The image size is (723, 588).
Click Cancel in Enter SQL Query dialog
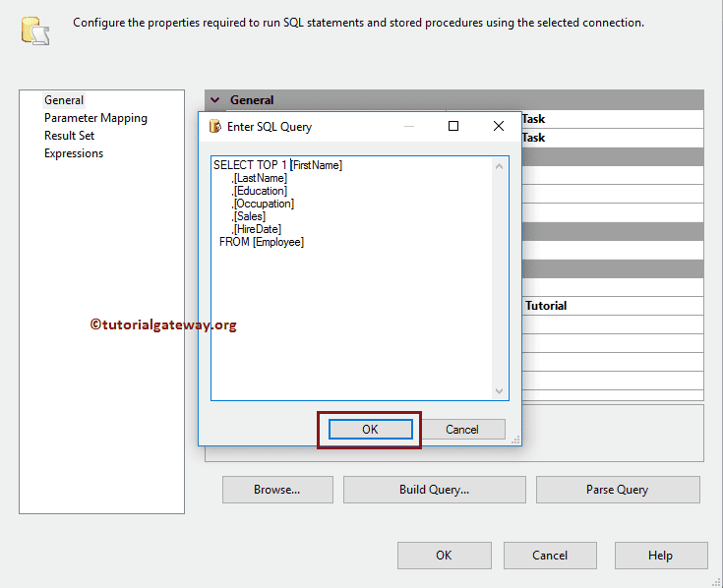click(461, 430)
